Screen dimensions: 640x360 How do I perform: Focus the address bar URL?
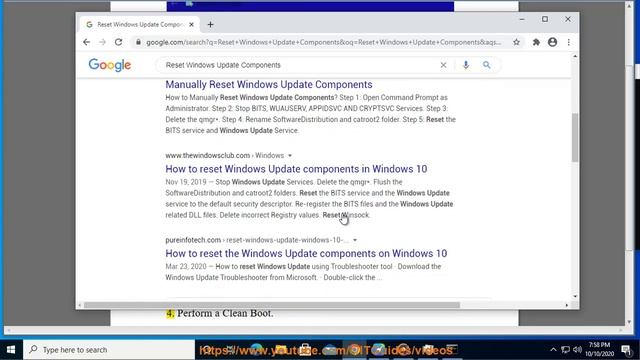323,42
